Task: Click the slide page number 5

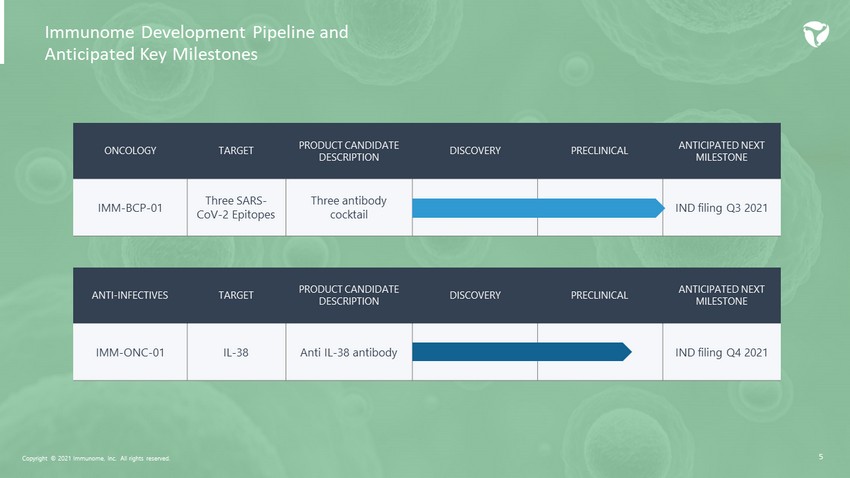Action: 820,457
